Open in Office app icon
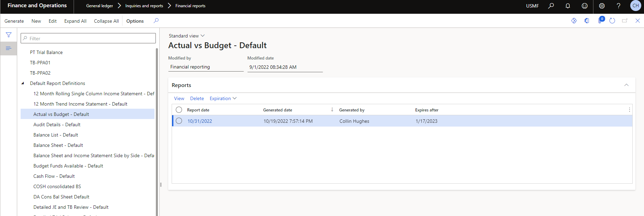This screenshot has width=644, height=216. 587,21
